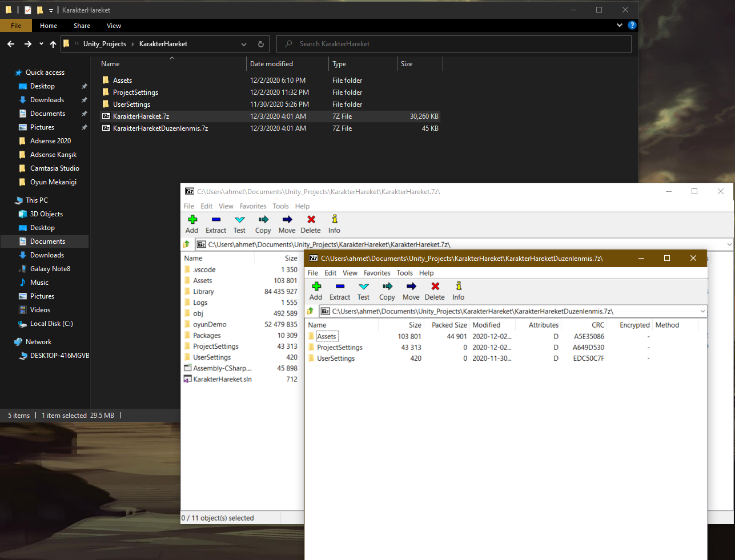This screenshot has width=735, height=560.
Task: Click Delete in the KarakterHareketDuzenlenmis.7z window toolbar
Action: coord(435,291)
